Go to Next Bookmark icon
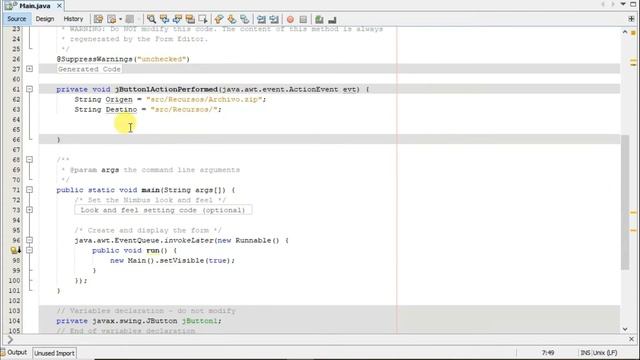The image size is (640, 360). (x=232, y=19)
